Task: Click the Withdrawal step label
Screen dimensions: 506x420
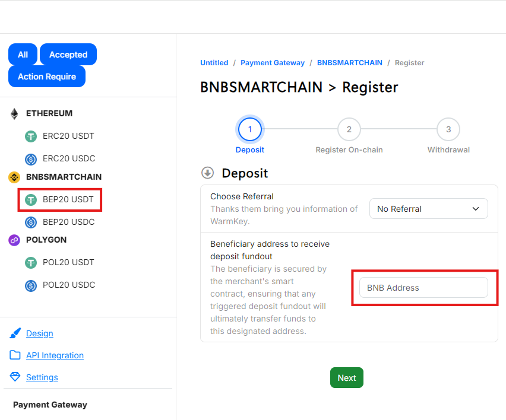Action: [x=448, y=150]
